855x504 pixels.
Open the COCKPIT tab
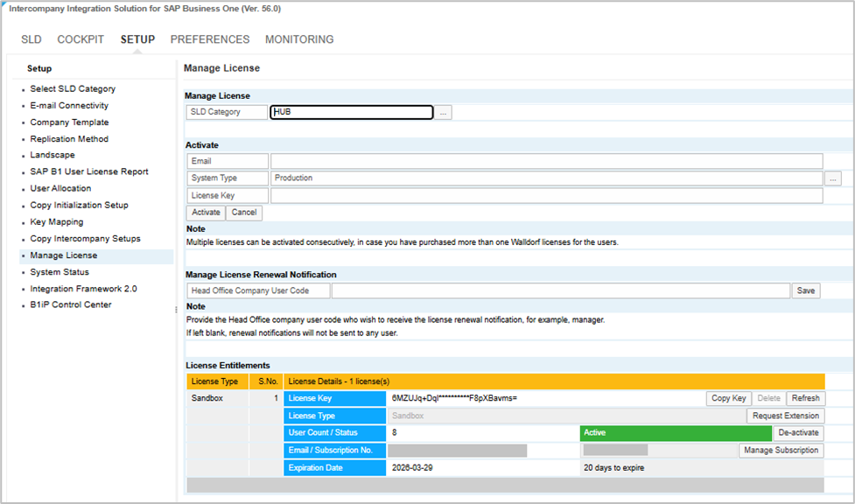81,39
